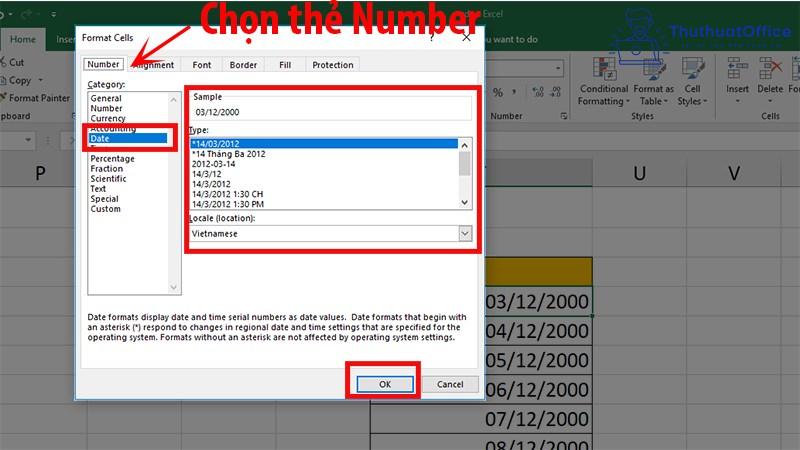Open the Locale Vietnamese dropdown
The width and height of the screenshot is (800, 450).
point(465,234)
